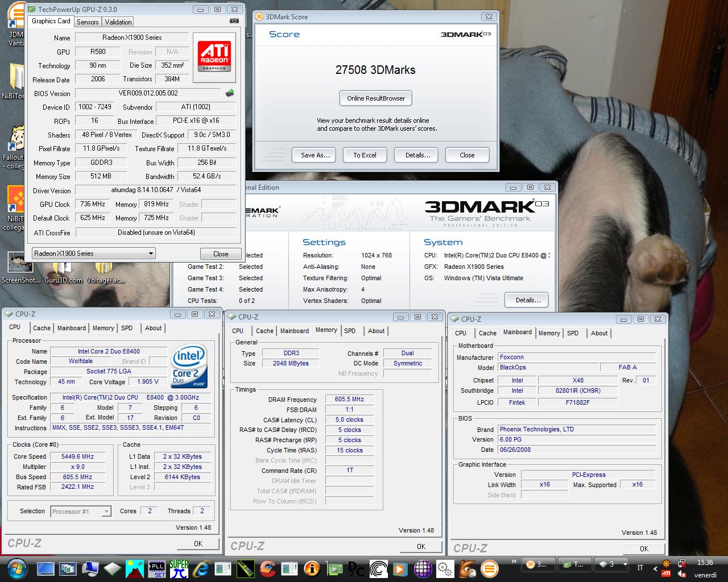
Task: Click the orange 3DMark quick launch icon
Action: (x=489, y=568)
